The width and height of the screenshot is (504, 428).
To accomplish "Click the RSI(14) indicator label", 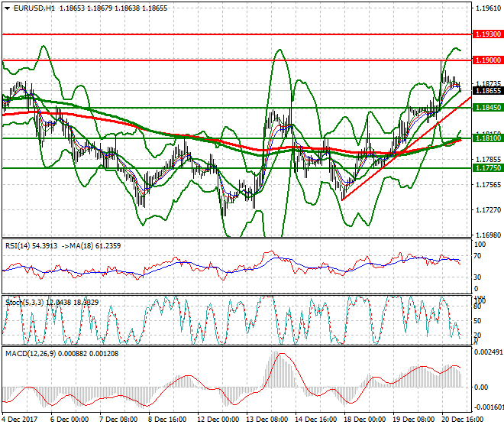I will pyautogui.click(x=18, y=246).
